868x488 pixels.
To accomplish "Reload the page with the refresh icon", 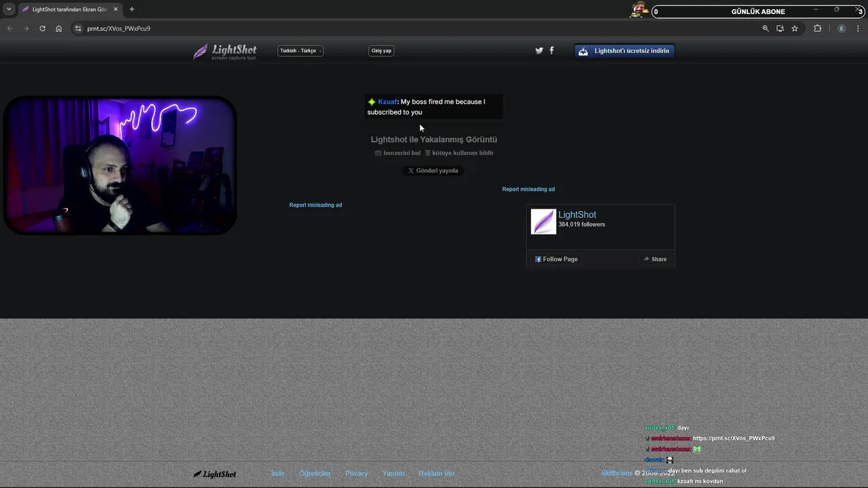I will (x=42, y=28).
